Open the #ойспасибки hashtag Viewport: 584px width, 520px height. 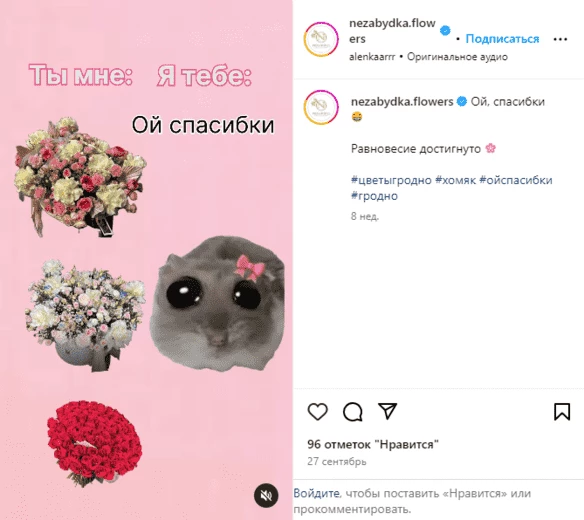point(516,180)
